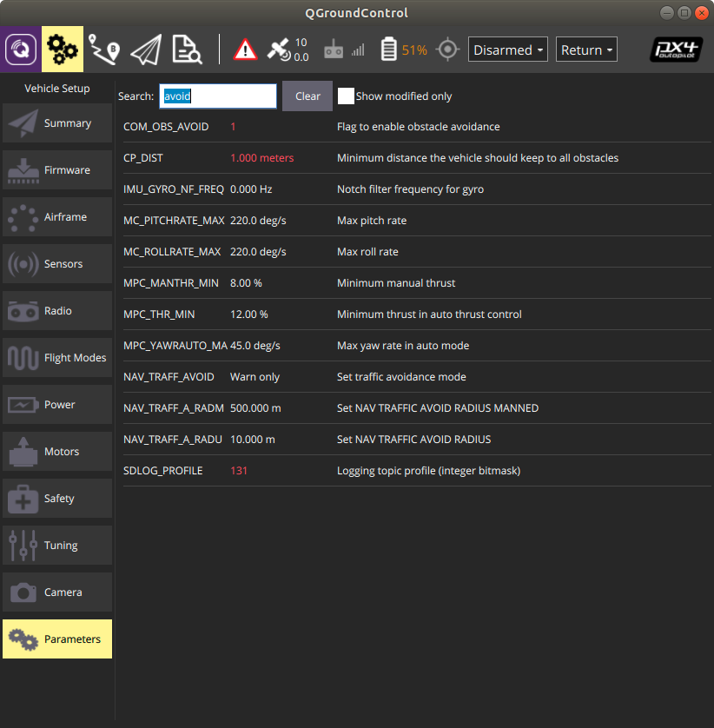Edit the SDLOG_PROFILE value 131
714x728 pixels.
click(x=239, y=471)
